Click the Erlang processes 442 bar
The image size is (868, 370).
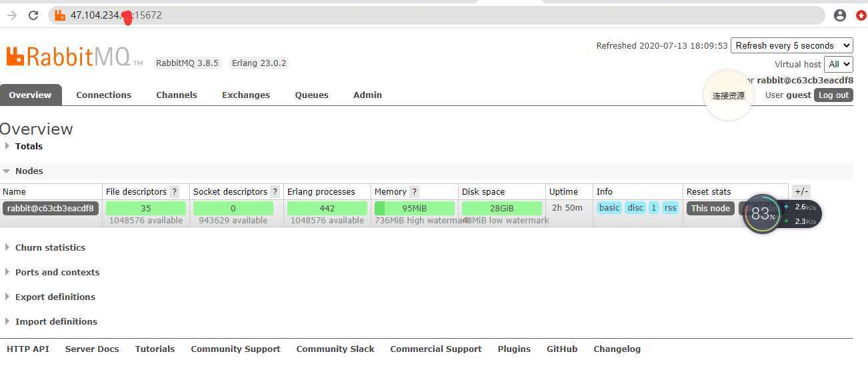tap(327, 208)
